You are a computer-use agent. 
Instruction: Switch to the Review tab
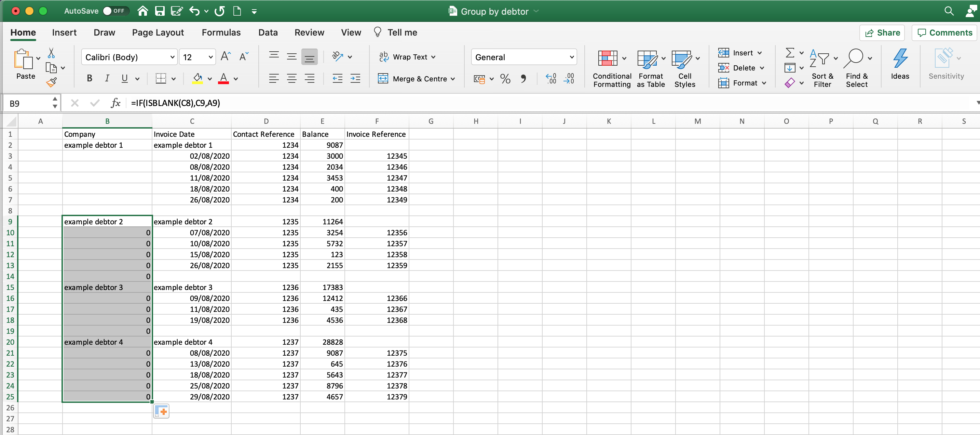pyautogui.click(x=309, y=32)
